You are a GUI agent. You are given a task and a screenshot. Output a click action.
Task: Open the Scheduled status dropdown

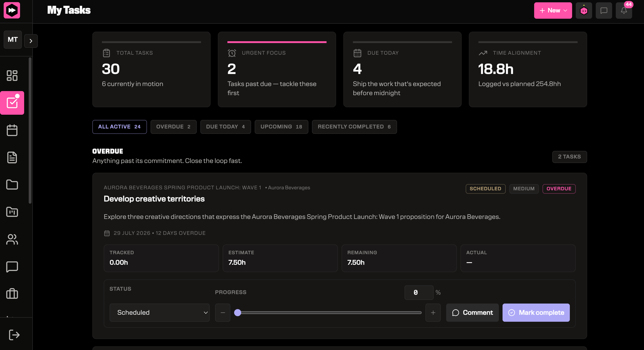pyautogui.click(x=159, y=313)
